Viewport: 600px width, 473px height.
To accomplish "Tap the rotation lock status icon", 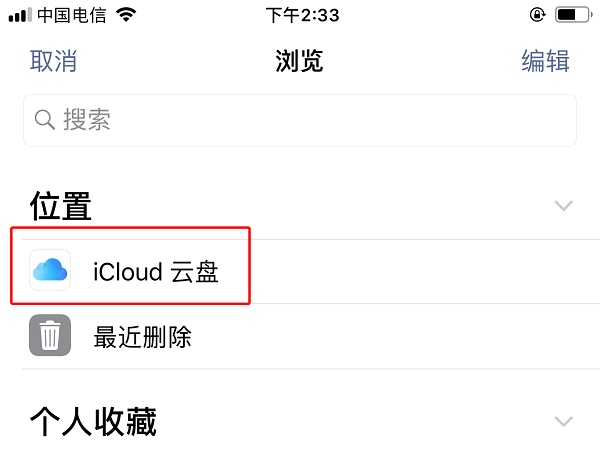I will 538,15.
